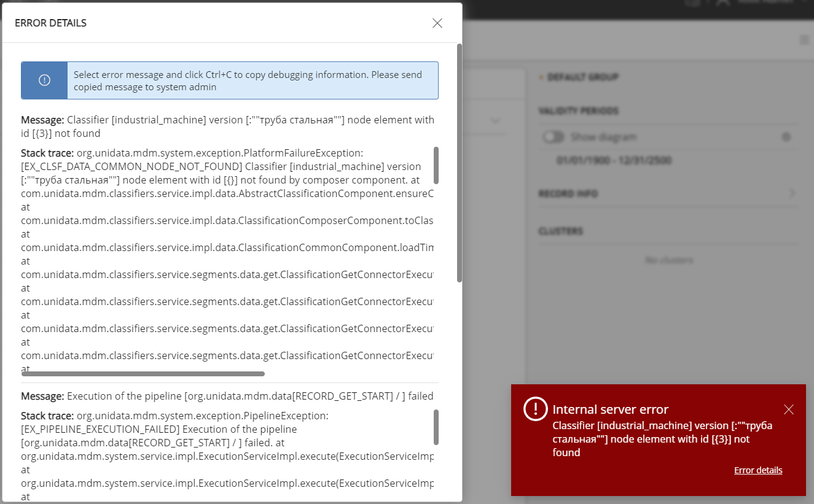Click the ClassificationCommonComponent.loadTim stack trace line
Viewport: 814px width, 504px height.
227,247
